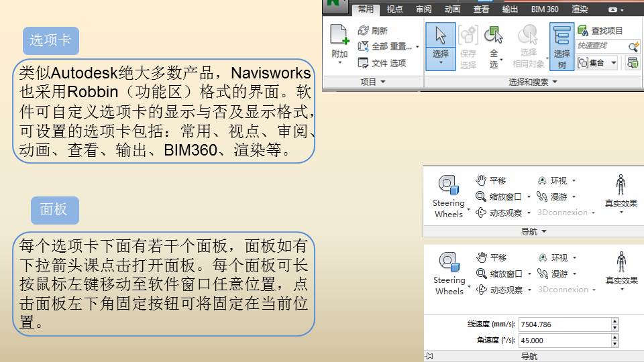Click 漫游 walk in expanded 导航 panel
The image size is (644, 362).
[553, 274]
